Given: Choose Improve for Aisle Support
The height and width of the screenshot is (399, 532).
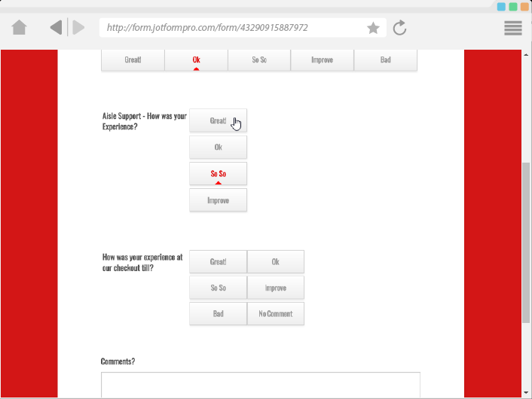Looking at the screenshot, I should [x=218, y=200].
